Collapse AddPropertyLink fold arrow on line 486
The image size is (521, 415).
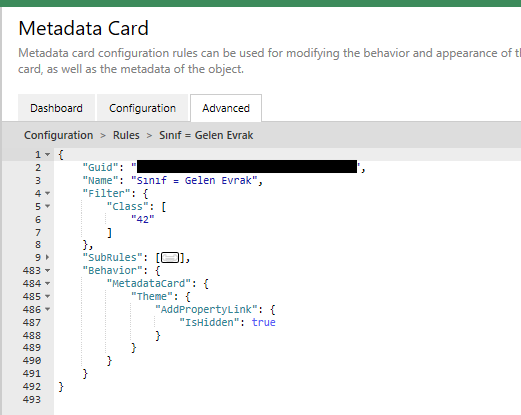point(48,309)
